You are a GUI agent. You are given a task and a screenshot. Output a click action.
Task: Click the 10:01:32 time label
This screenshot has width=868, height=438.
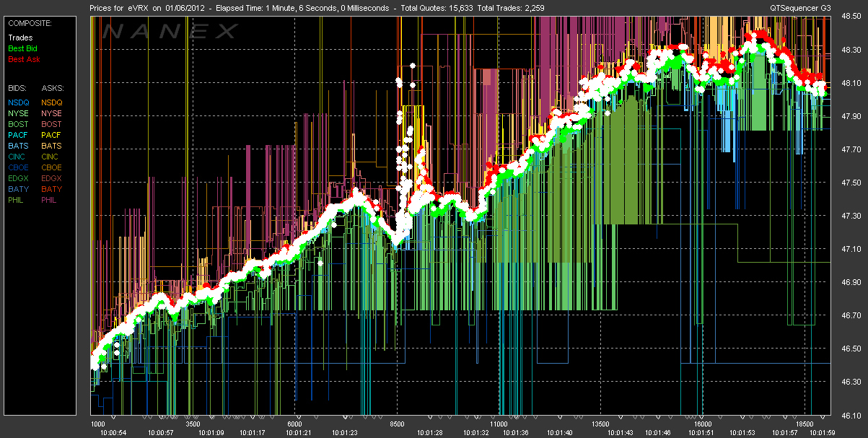coord(476,433)
